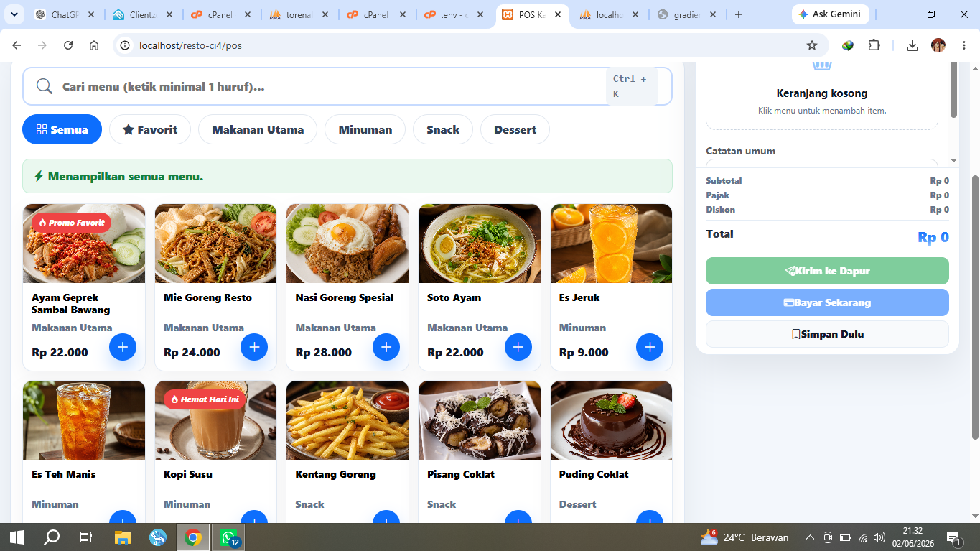Image resolution: width=980 pixels, height=551 pixels.
Task: Click Soto Ayam food image
Action: pos(480,244)
